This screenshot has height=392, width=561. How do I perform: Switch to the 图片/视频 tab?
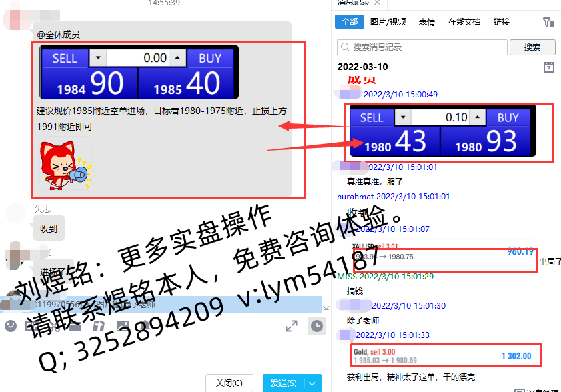coord(388,22)
